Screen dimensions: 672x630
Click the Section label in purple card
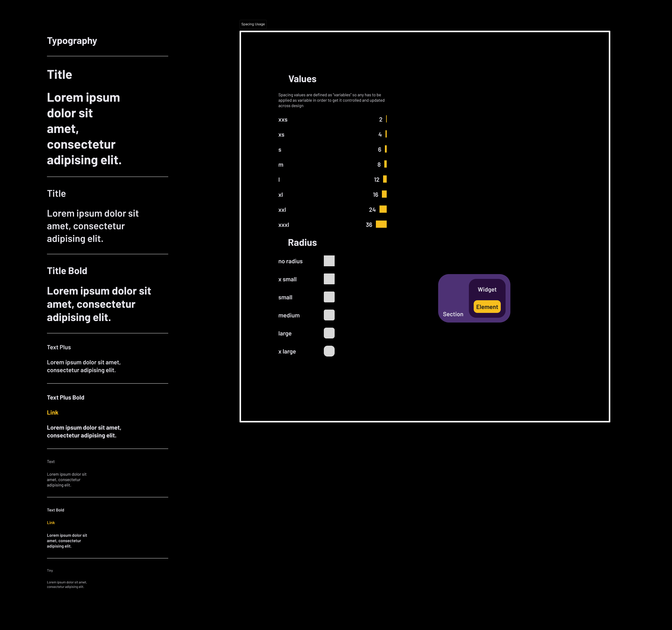tap(453, 314)
